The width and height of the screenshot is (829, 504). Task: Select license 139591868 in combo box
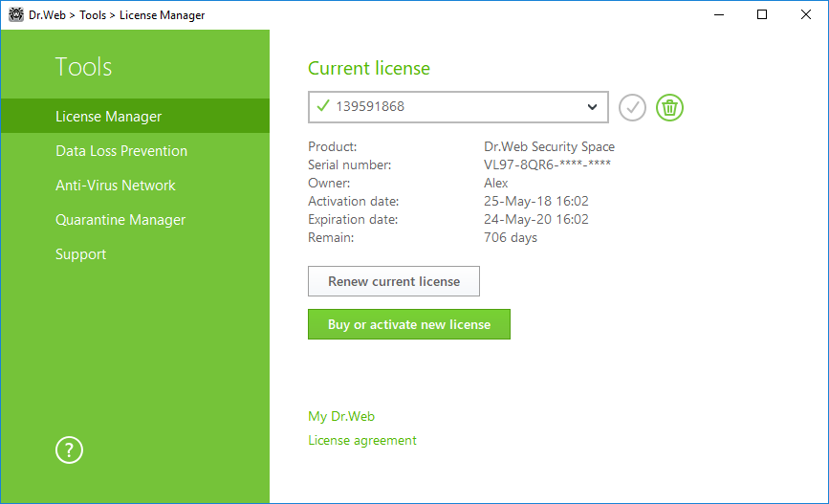(458, 107)
